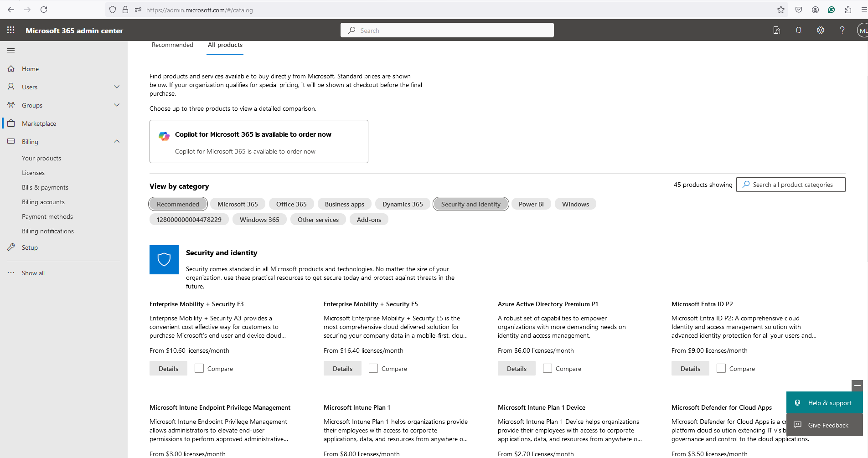This screenshot has width=868, height=458.
Task: Click the Security and identity shield icon
Action: (164, 260)
